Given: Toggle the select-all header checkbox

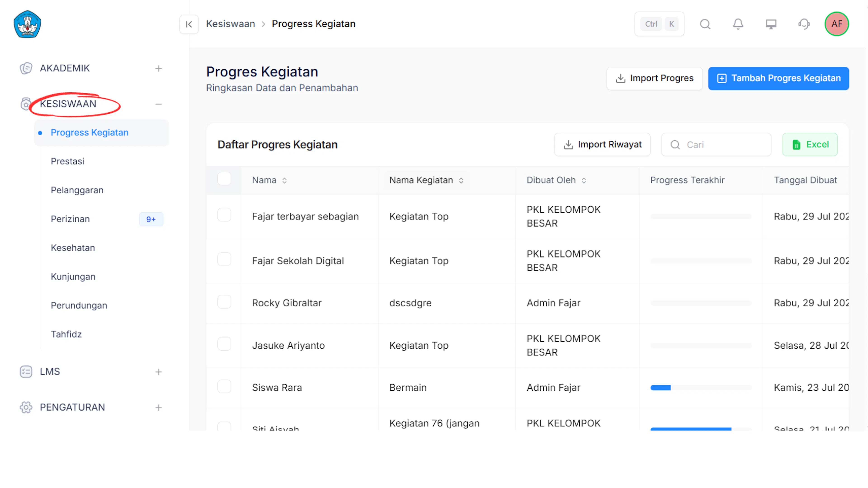Looking at the screenshot, I should click(224, 178).
